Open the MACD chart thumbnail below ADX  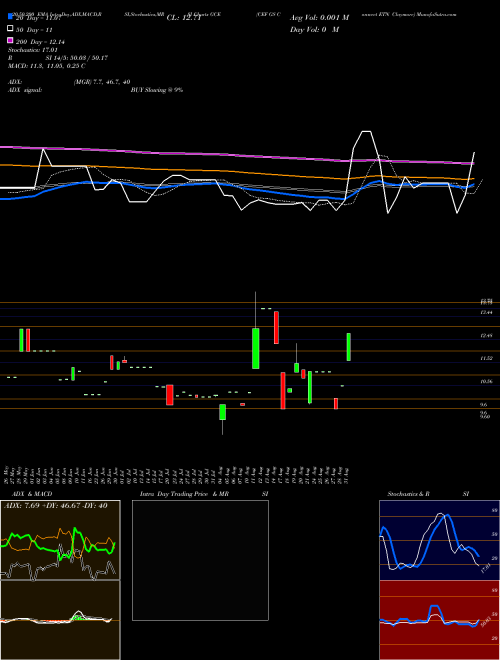60,620
